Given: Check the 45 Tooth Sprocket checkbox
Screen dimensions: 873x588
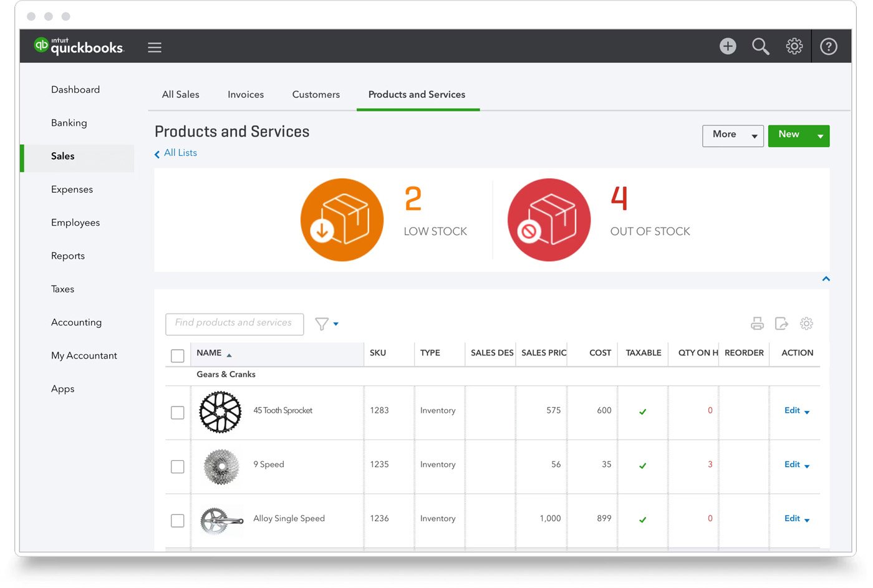Looking at the screenshot, I should click(178, 413).
